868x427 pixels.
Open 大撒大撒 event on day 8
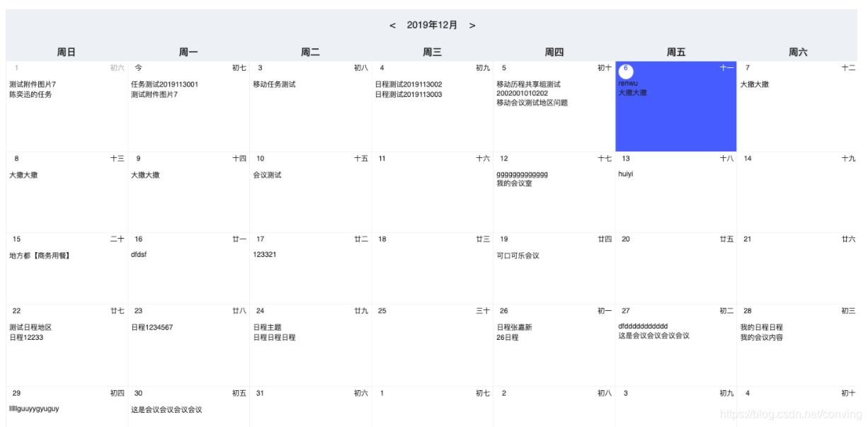click(23, 175)
